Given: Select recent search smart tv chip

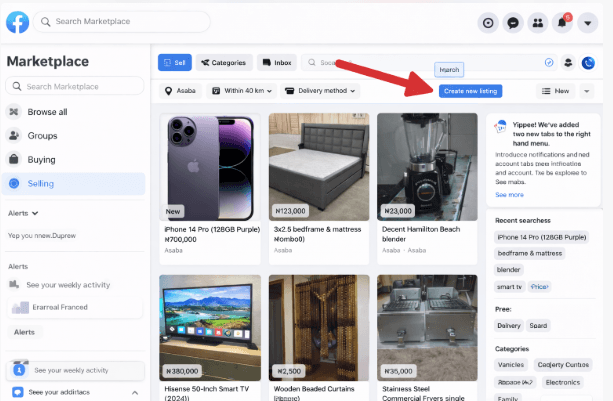Looking at the screenshot, I should coord(509,287).
